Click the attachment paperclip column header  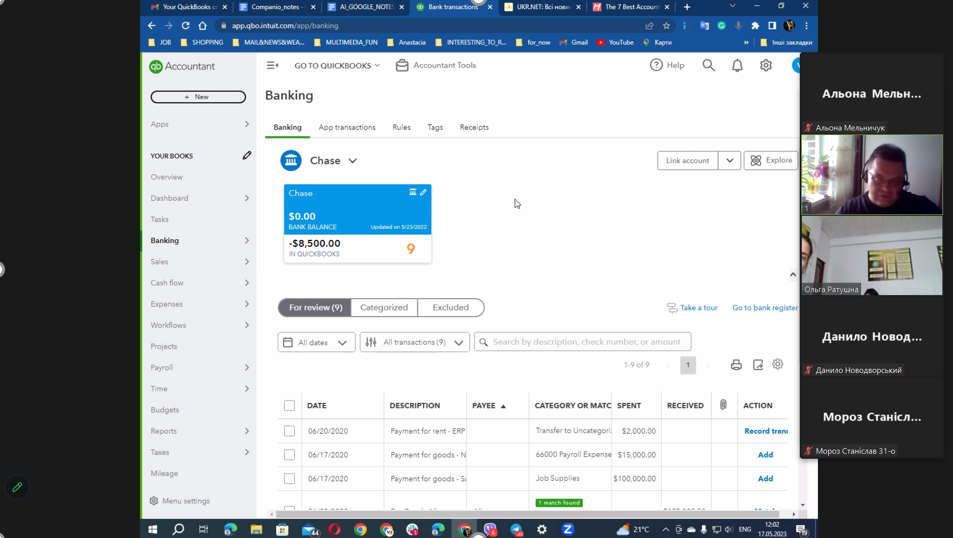[723, 405]
